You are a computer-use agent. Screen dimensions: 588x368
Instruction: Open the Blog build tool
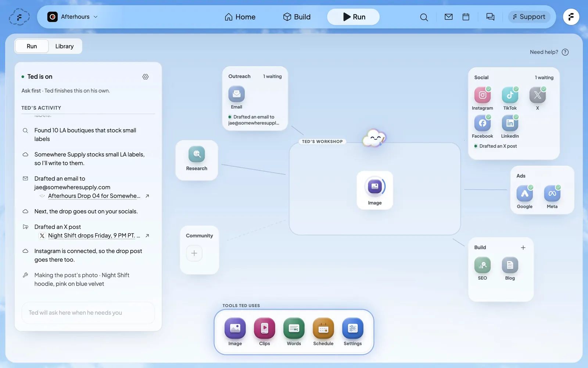510,265
